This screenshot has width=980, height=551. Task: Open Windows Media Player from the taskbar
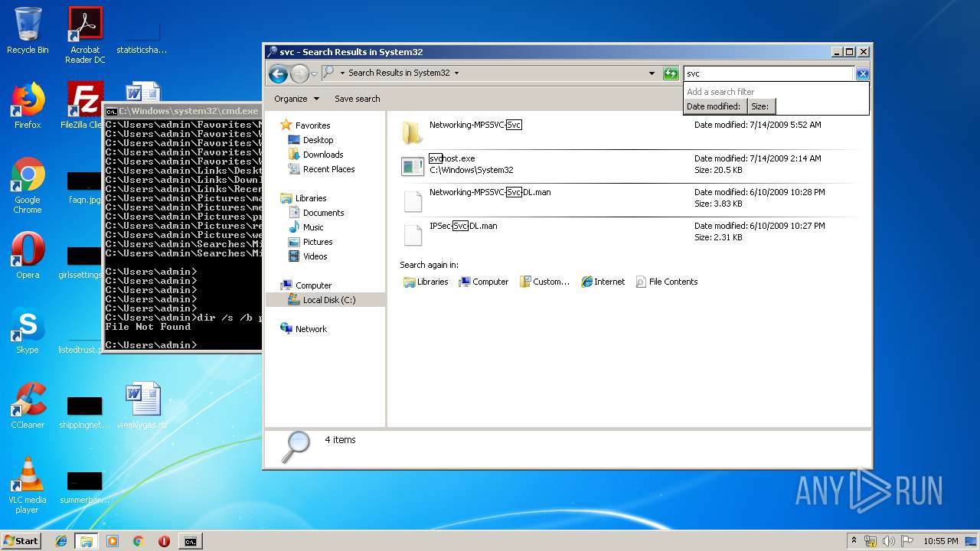pyautogui.click(x=113, y=541)
